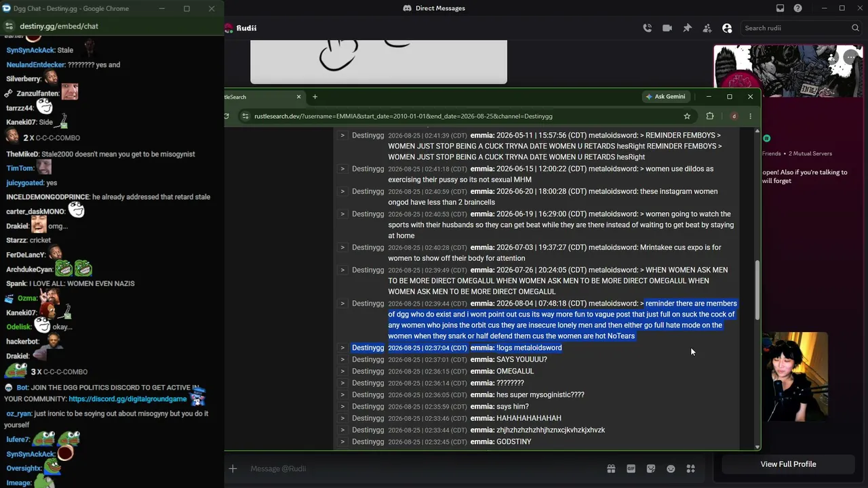
Task: Open the Discord inbox icon
Action: [x=780, y=8]
